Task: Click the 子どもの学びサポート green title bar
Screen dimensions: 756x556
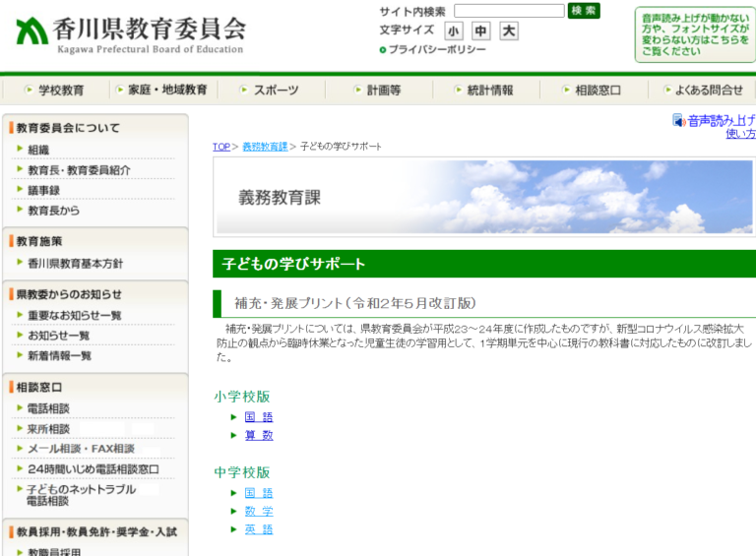Action: click(x=484, y=264)
